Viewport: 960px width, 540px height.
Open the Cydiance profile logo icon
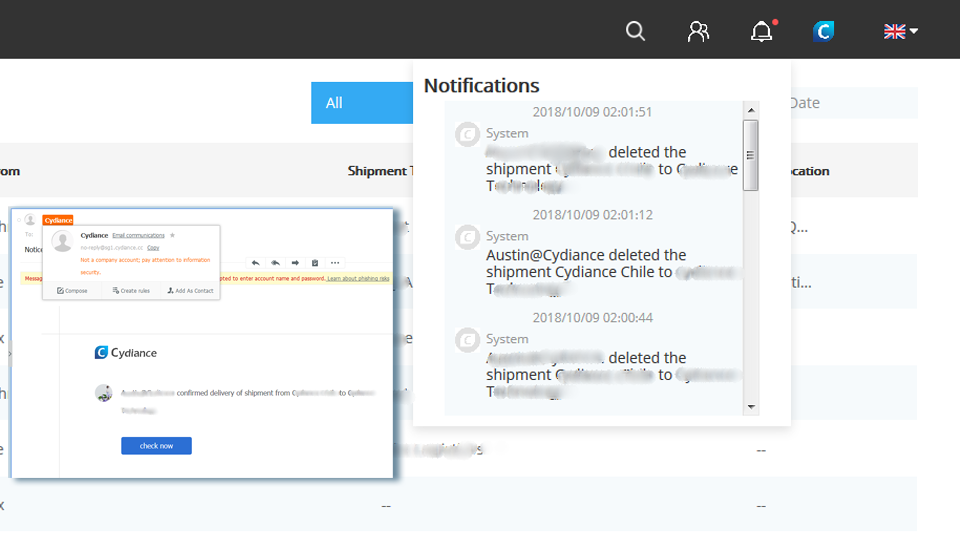tap(823, 31)
